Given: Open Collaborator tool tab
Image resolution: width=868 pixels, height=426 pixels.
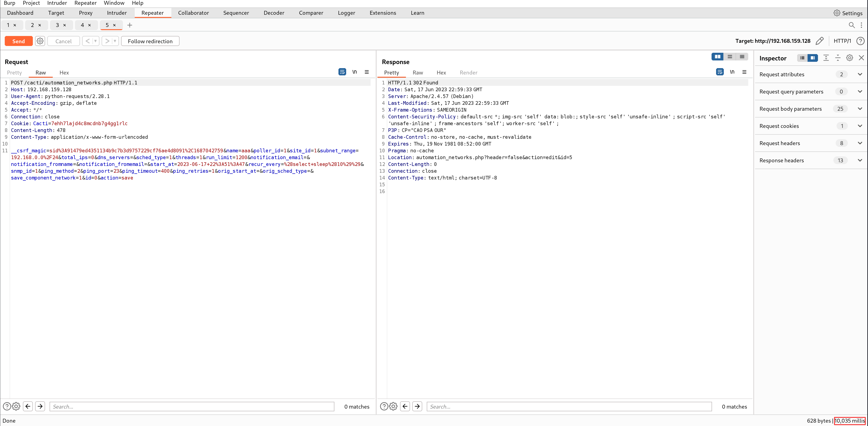Looking at the screenshot, I should coord(193,13).
